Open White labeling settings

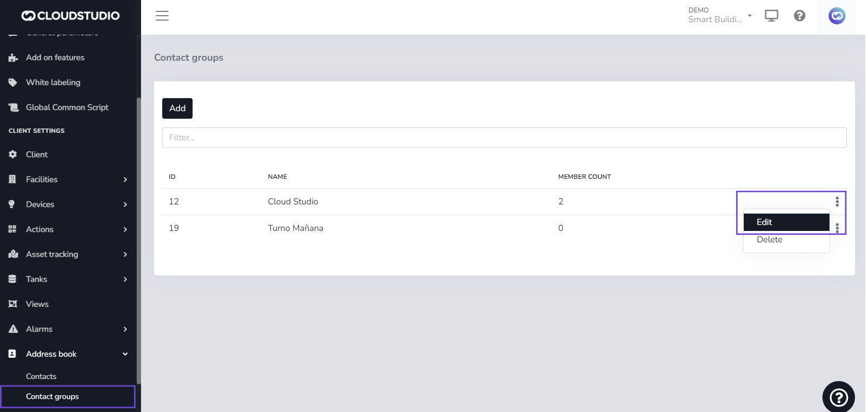point(53,82)
